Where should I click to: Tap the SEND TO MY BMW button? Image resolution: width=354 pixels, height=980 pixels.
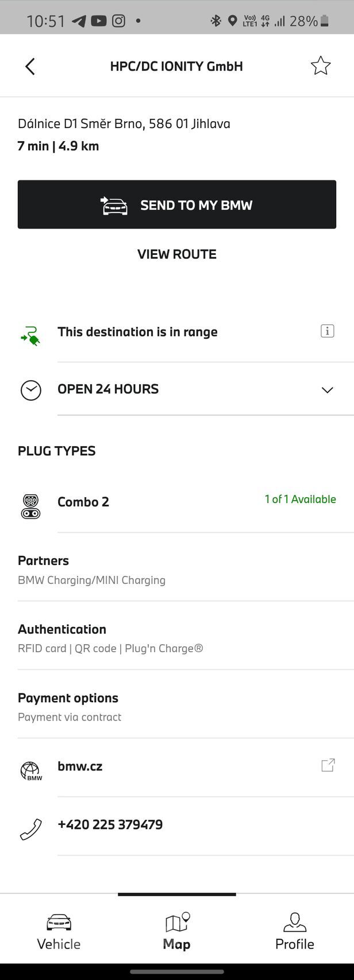click(x=176, y=204)
